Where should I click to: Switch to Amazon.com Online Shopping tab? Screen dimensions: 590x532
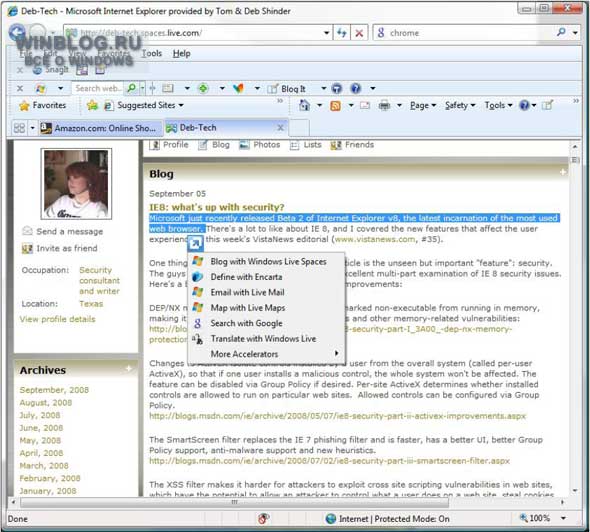101,128
